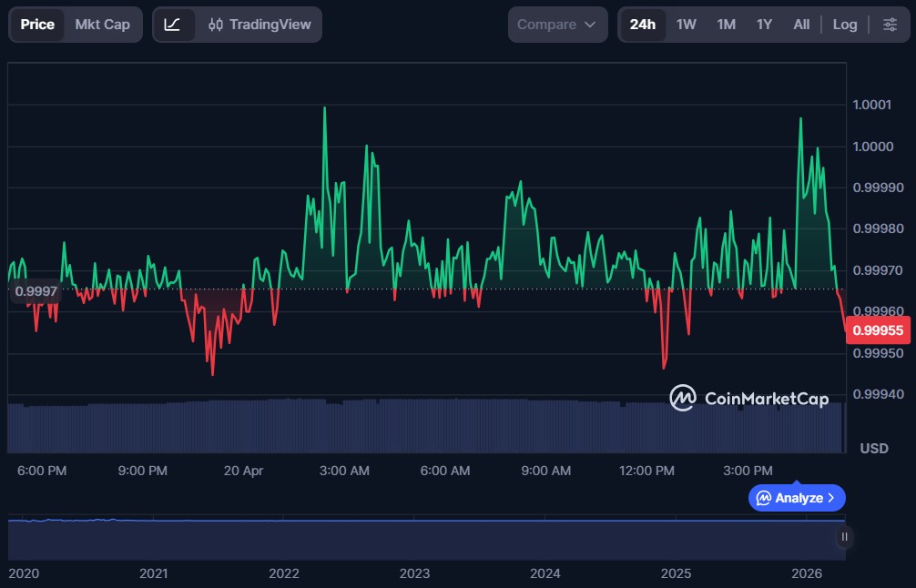Click the Compare dropdown chevron arrow
Viewport: 916px width, 588px height.
pyautogui.click(x=590, y=25)
